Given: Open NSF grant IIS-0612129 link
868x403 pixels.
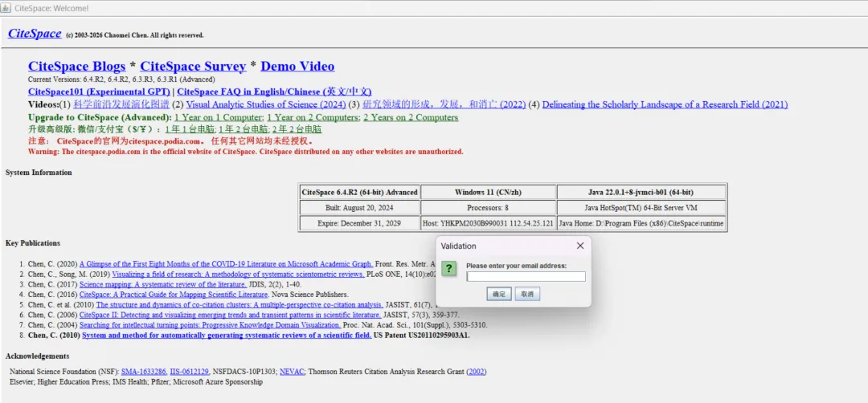Looking at the screenshot, I should pos(190,372).
